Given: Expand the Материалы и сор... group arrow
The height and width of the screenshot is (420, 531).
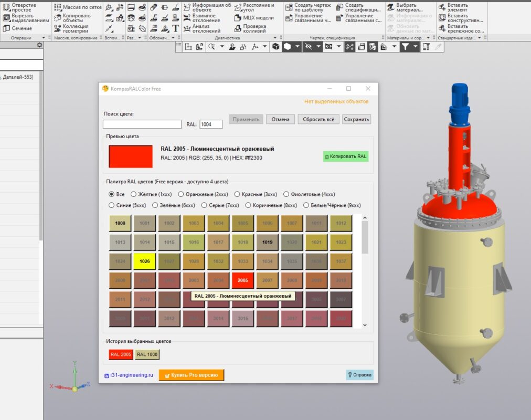Looking at the screenshot, I should tap(428, 38).
